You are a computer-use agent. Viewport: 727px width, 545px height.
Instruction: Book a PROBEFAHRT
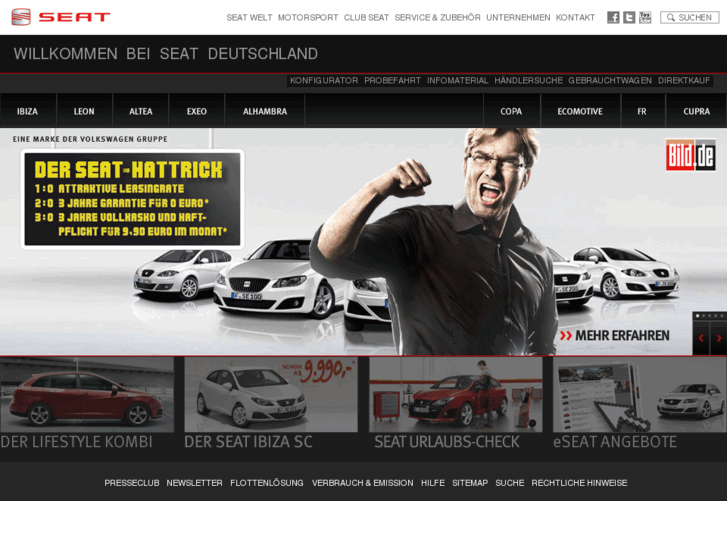click(392, 81)
